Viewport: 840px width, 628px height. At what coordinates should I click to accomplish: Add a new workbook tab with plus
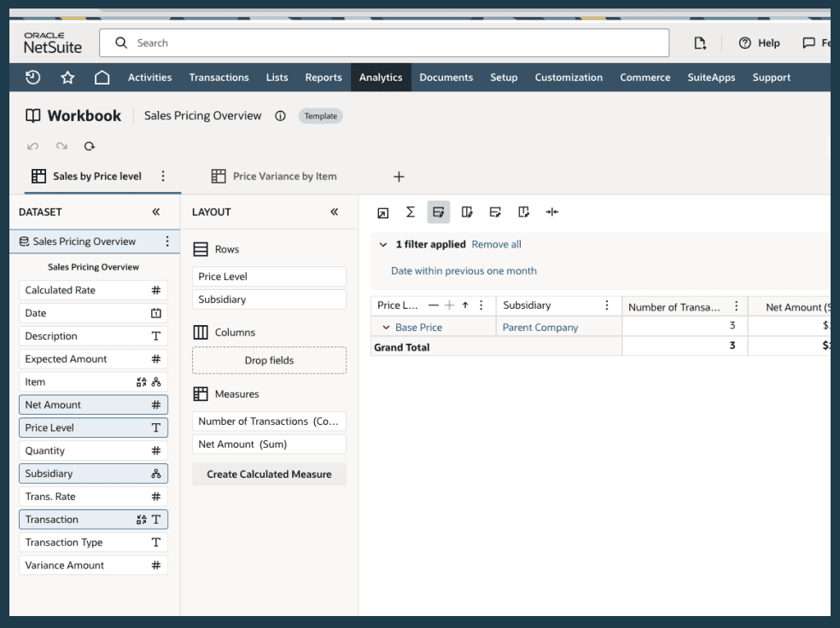pos(399,177)
